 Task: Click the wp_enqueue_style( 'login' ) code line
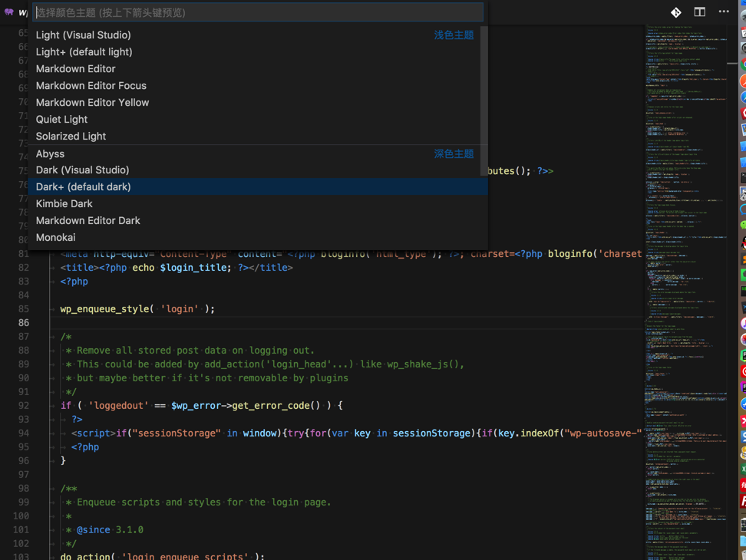[x=137, y=309]
